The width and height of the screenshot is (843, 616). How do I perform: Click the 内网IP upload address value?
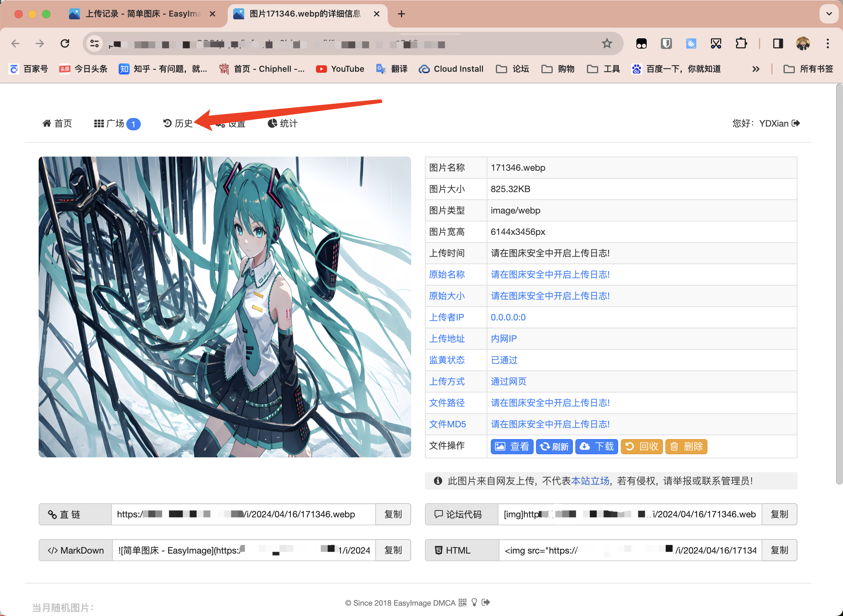coord(503,339)
